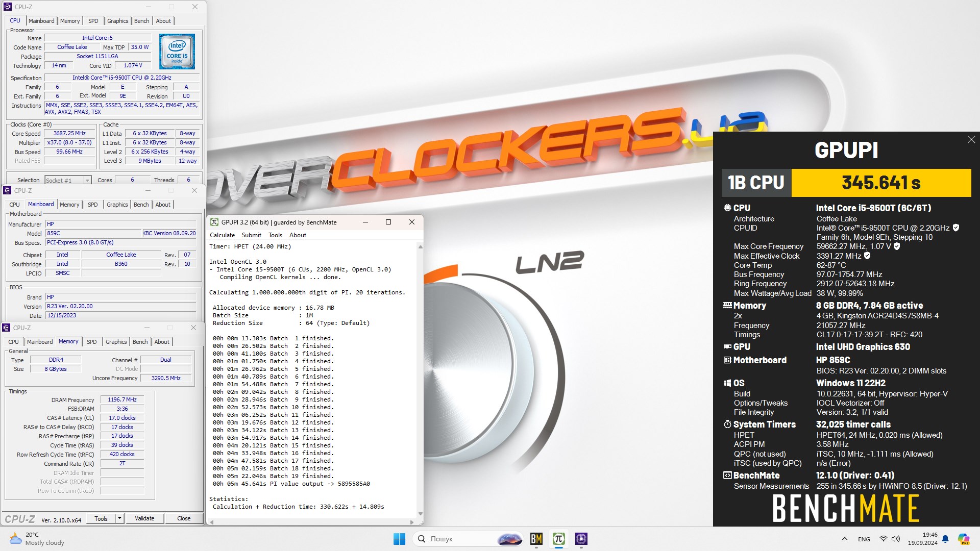Click the Core Speed value 3687.25 MHz
Image resolution: width=980 pixels, height=551 pixels.
(69, 133)
